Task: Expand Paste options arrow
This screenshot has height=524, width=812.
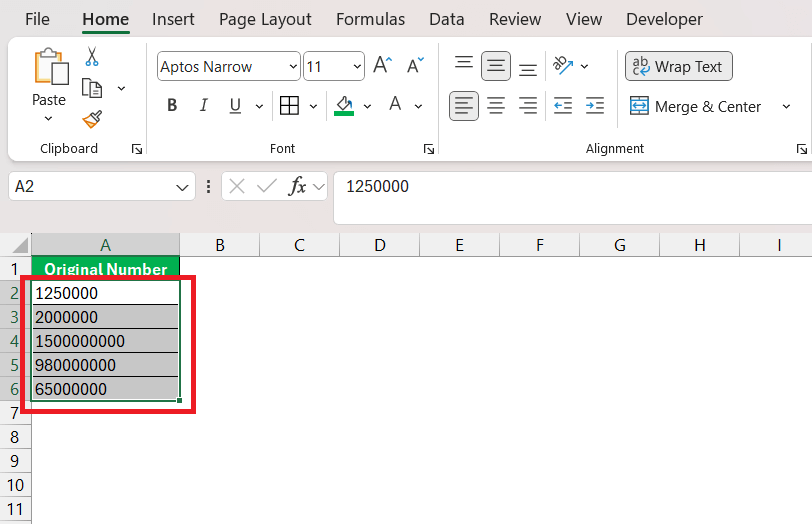Action: [x=48, y=119]
